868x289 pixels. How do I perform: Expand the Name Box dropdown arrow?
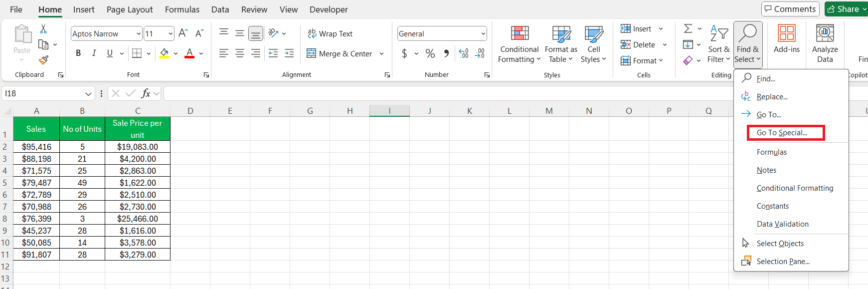pos(88,93)
